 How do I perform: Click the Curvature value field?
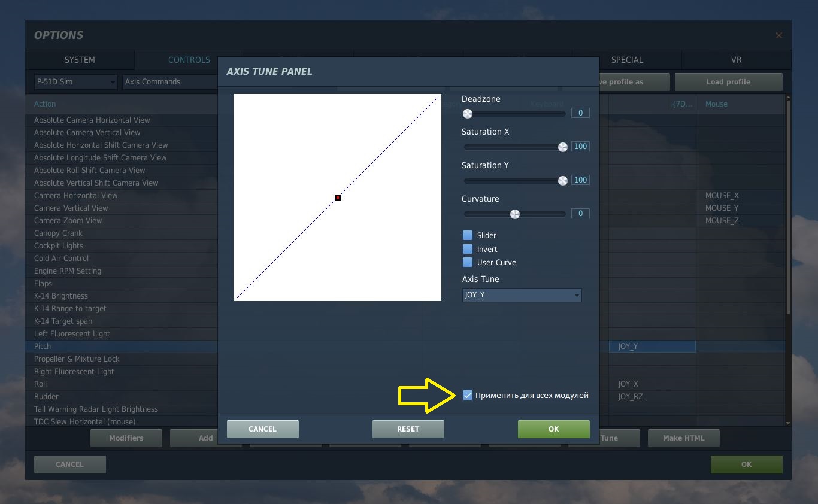tap(580, 213)
